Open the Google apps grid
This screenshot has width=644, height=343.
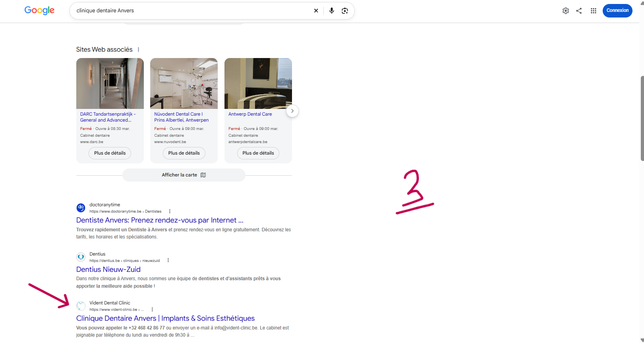[x=594, y=11]
